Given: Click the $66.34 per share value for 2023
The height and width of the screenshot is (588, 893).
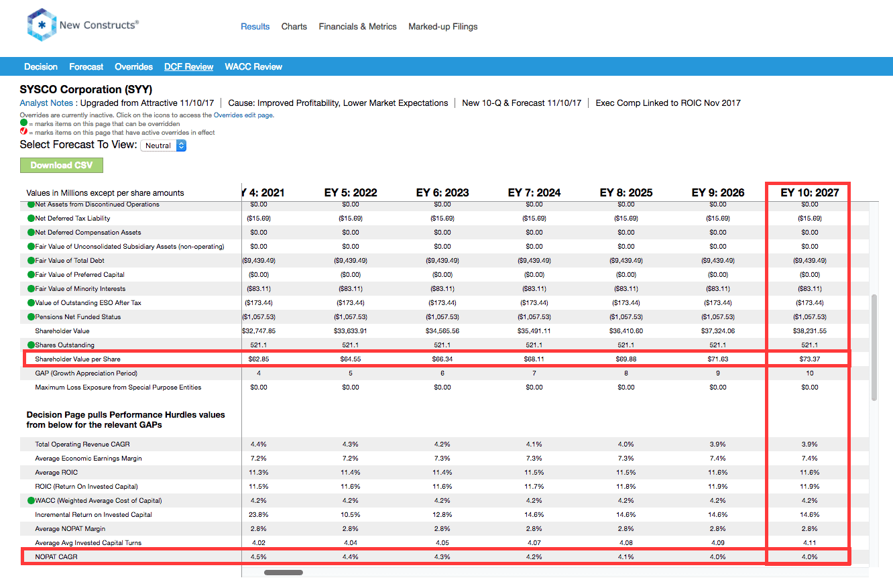Looking at the screenshot, I should 442,359.
